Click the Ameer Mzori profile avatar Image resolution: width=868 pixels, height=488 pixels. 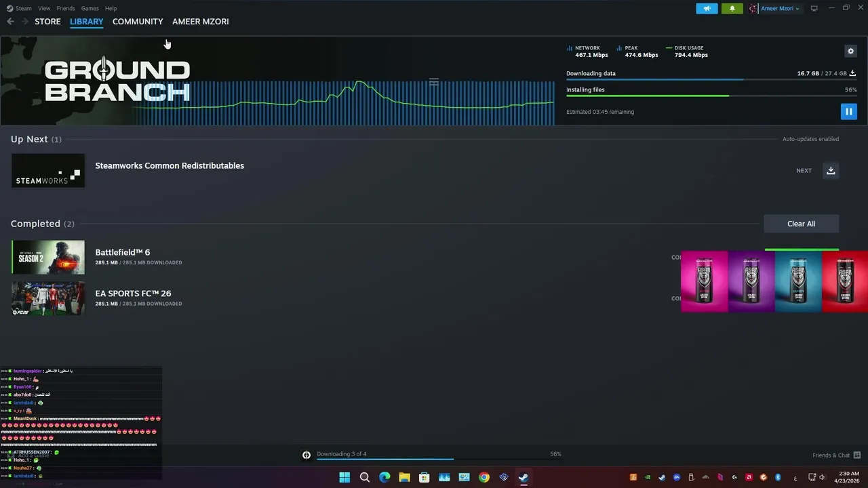click(x=753, y=9)
